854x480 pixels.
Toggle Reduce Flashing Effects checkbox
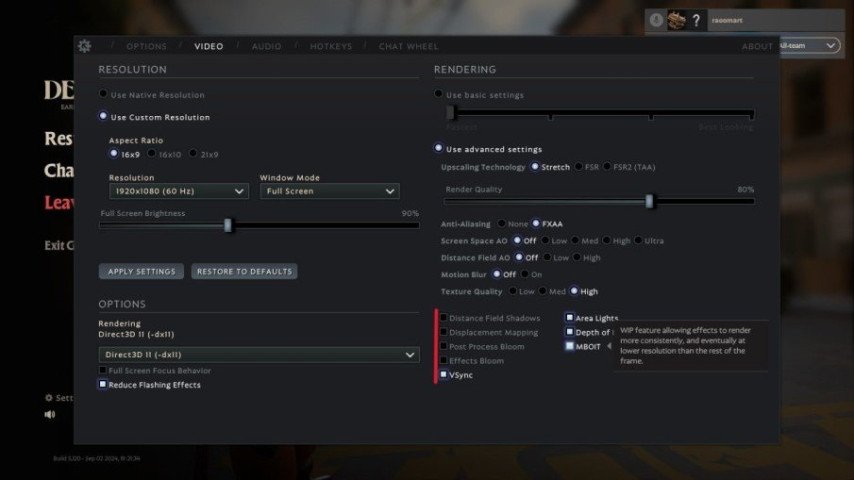click(103, 385)
